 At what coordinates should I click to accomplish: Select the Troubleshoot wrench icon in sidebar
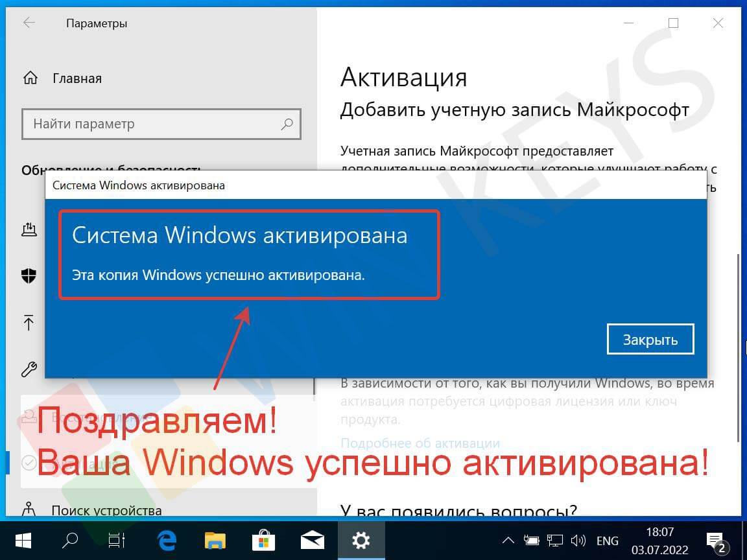click(29, 369)
